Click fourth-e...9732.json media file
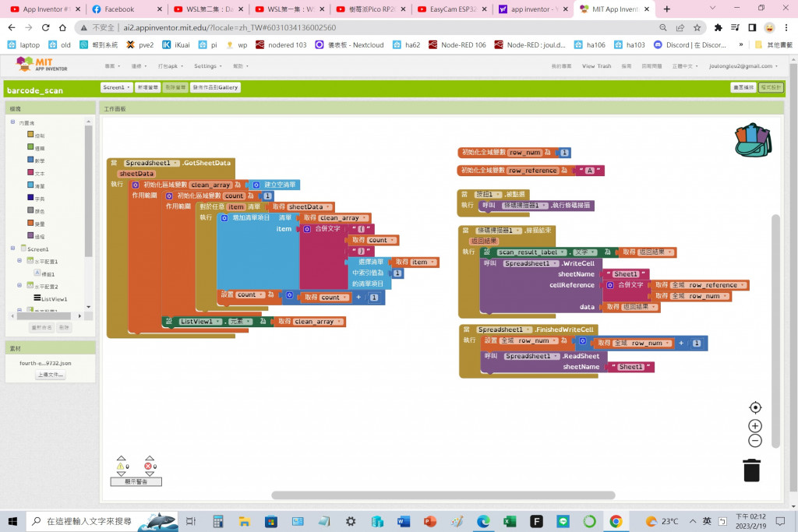 [x=45, y=363]
